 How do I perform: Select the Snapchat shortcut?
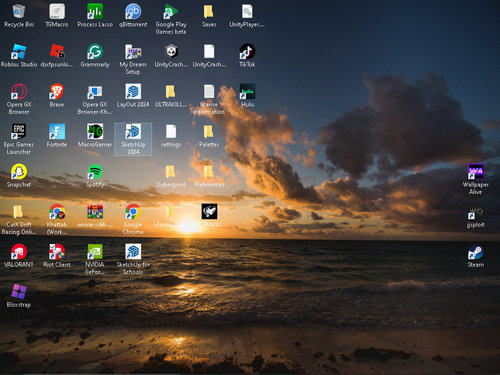[x=19, y=172]
